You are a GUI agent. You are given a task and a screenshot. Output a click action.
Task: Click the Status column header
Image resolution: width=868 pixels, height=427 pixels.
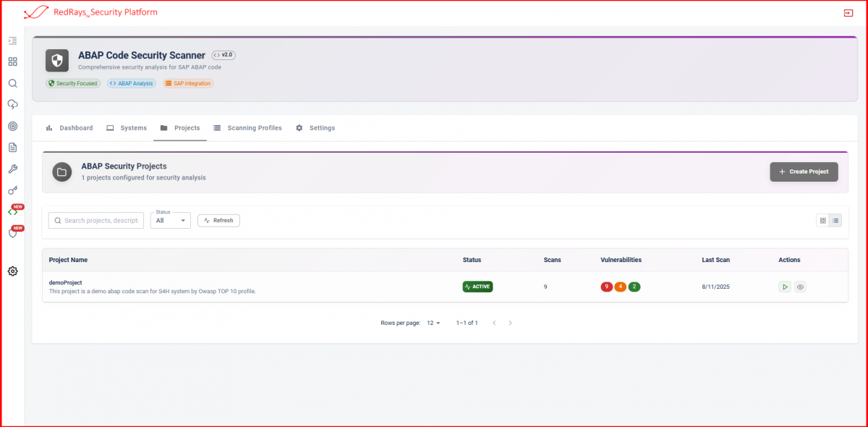tap(472, 260)
